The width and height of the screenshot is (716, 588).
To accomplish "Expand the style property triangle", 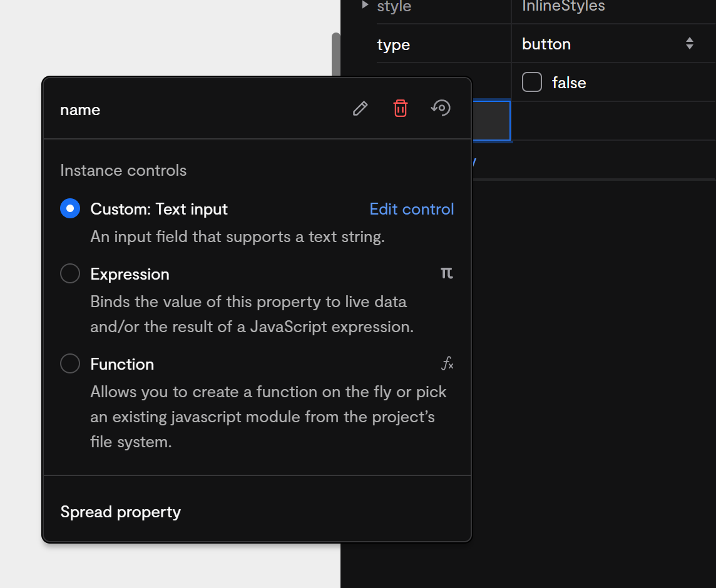I will (x=365, y=4).
